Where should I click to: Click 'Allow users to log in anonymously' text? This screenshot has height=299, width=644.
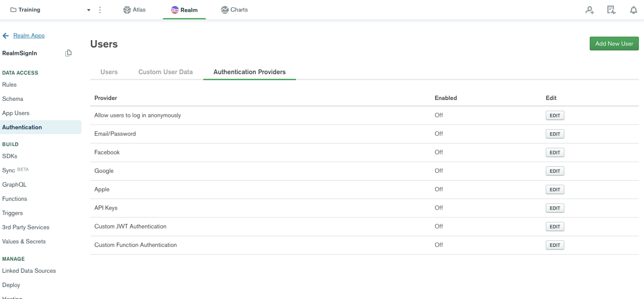pyautogui.click(x=138, y=115)
